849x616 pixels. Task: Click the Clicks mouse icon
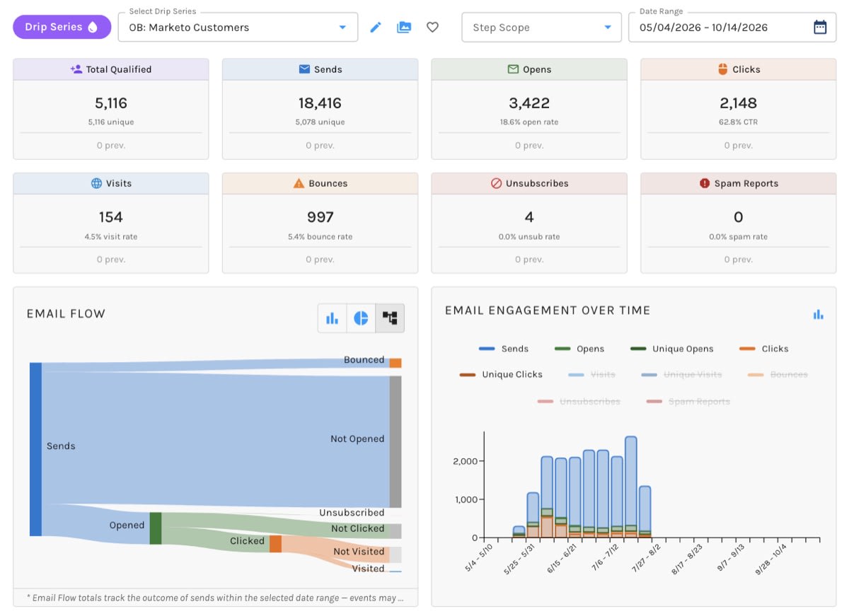722,69
